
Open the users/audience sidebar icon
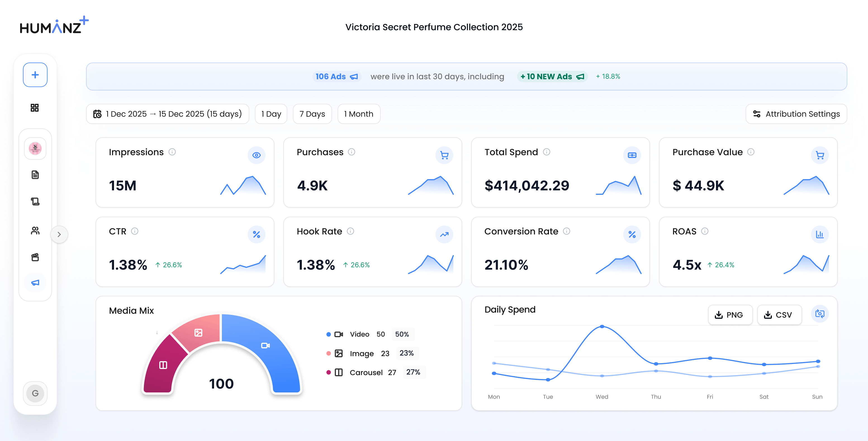35,231
